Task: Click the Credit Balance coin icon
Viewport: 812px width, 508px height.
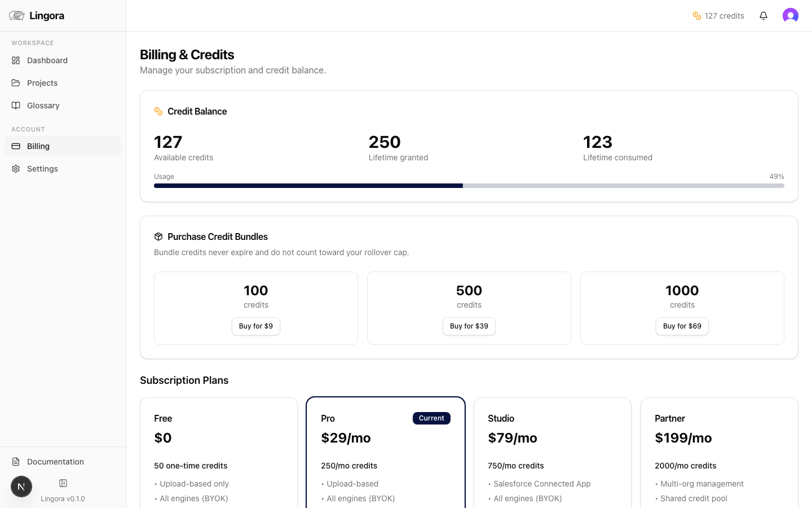Action: point(157,111)
